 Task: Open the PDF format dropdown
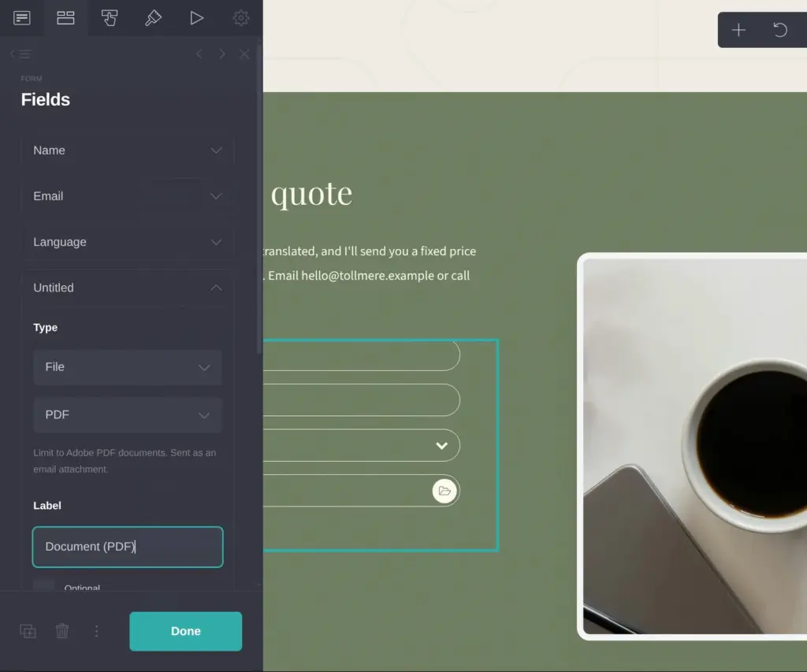pos(128,414)
